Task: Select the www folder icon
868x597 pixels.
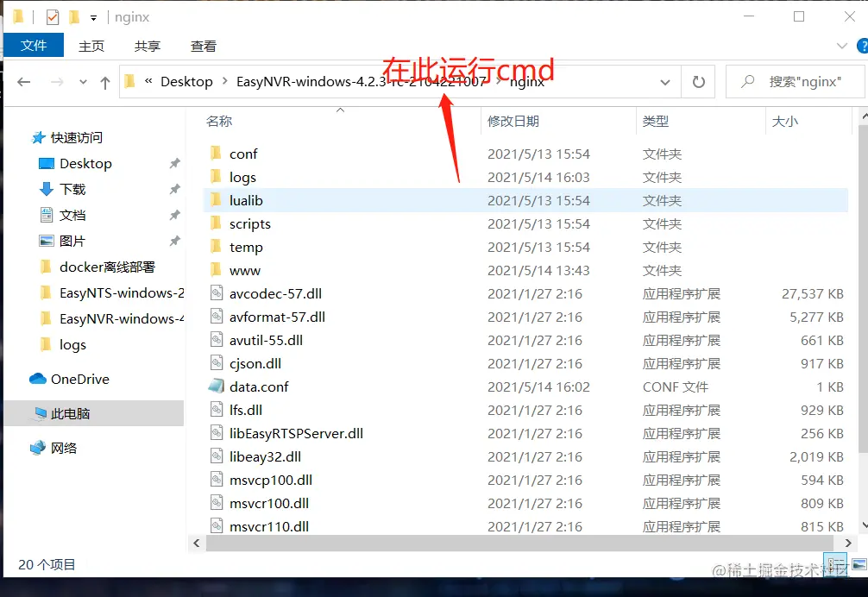Action: click(217, 270)
